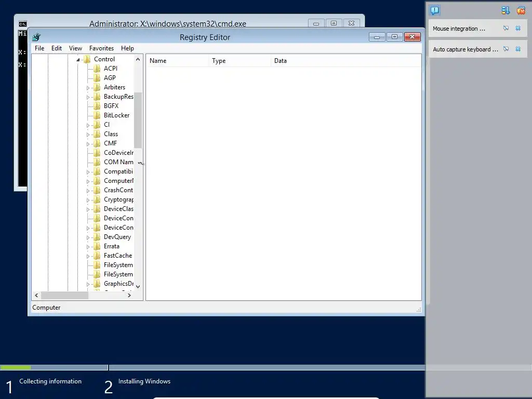The height and width of the screenshot is (399, 532).
Task: Select the BackupRes key label
Action: pyautogui.click(x=119, y=97)
